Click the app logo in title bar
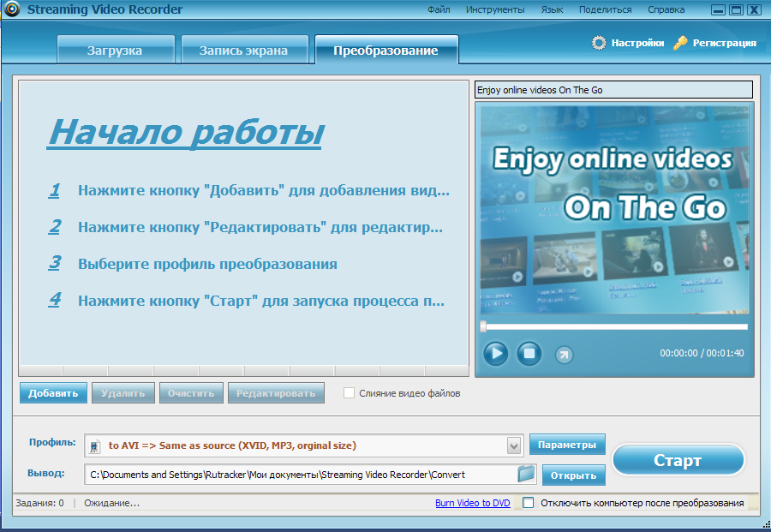This screenshot has height=532, width=771. tap(12, 9)
